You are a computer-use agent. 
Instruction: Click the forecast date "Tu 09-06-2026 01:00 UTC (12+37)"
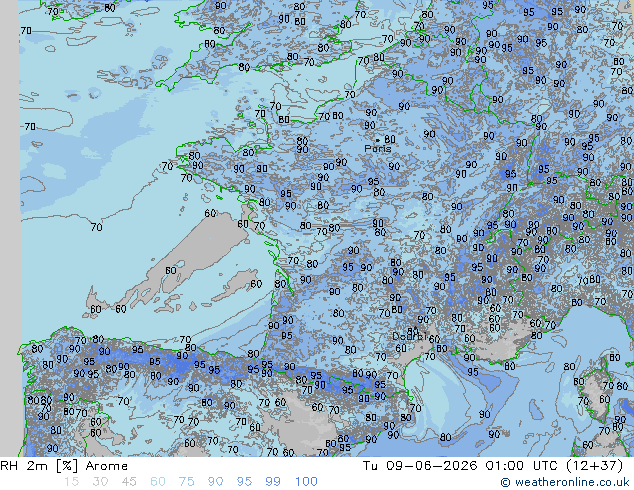[x=493, y=466]
